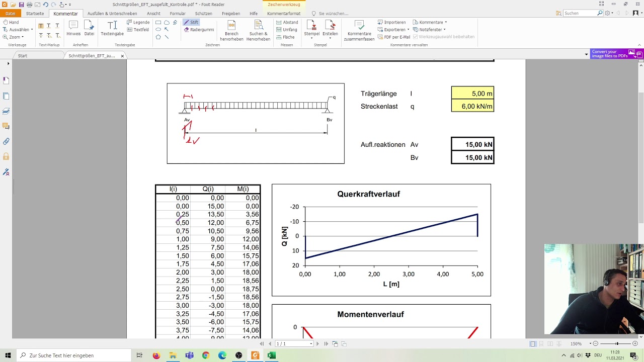This screenshot has height=362, width=644.
Task: Switch to Ausfüllen & Unterschreiben tab
Action: (112, 14)
